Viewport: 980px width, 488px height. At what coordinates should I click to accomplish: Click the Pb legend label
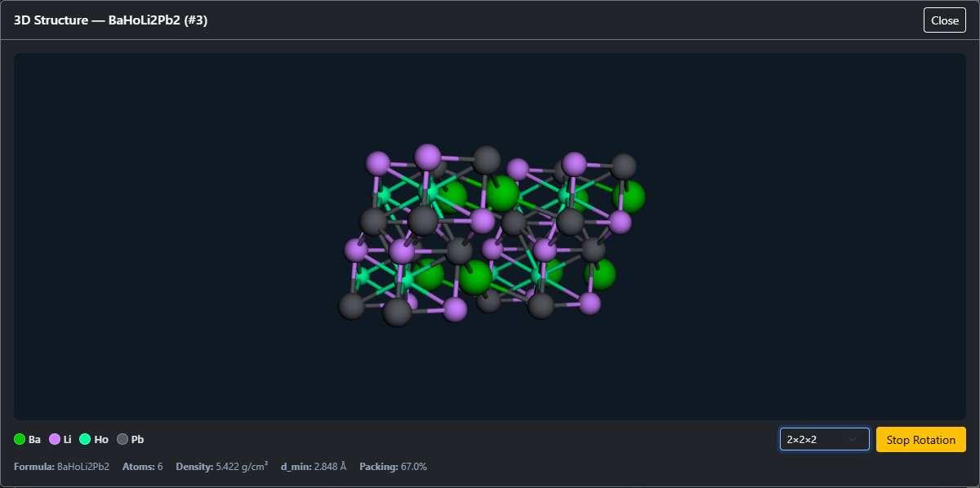(x=138, y=439)
